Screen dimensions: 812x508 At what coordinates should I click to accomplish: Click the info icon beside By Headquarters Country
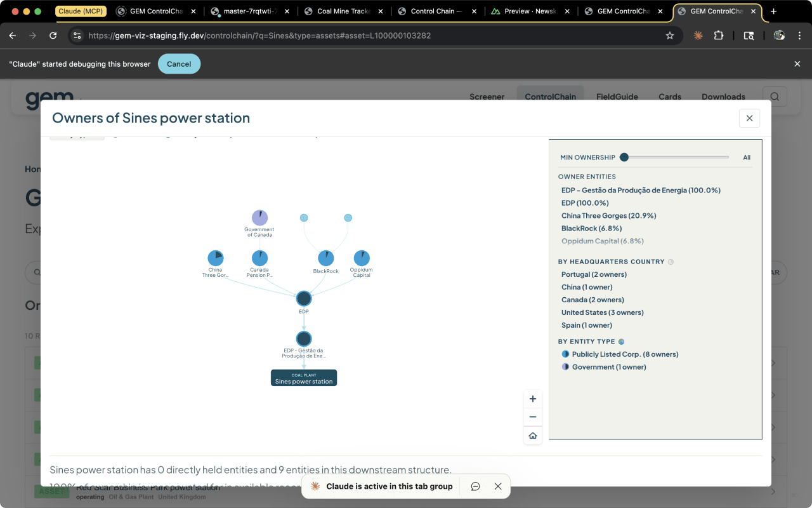[x=671, y=262]
